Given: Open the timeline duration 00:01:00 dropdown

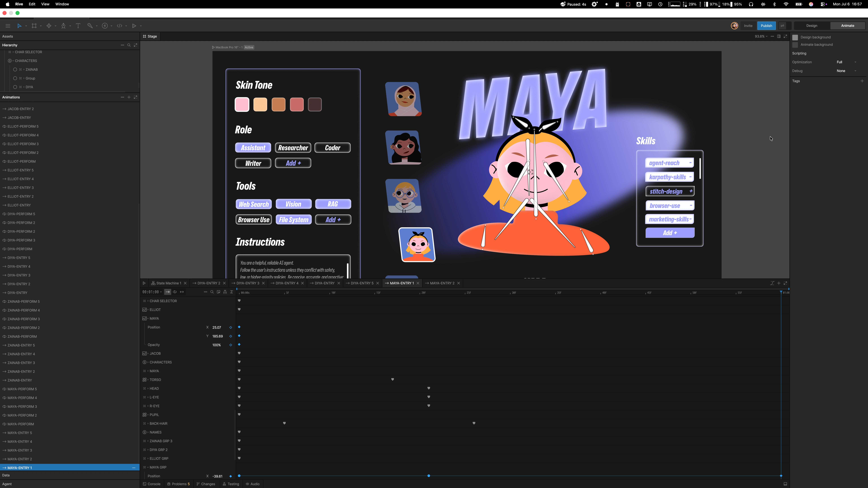Looking at the screenshot, I should click(x=152, y=292).
